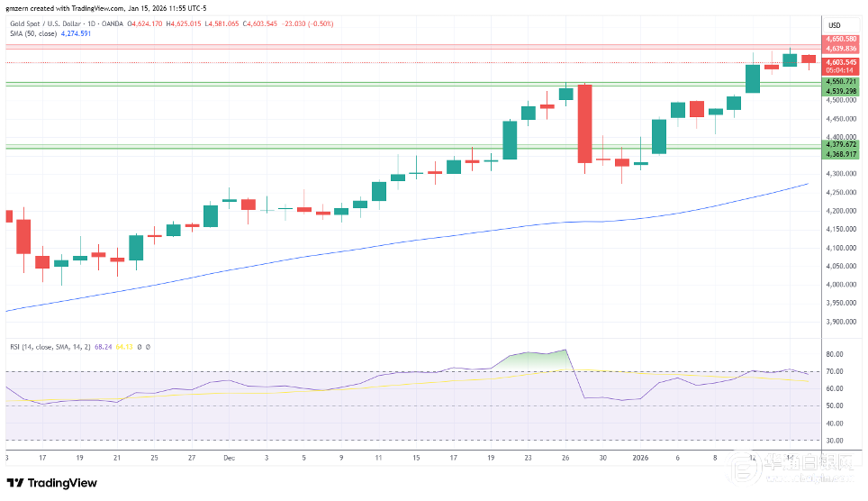This screenshot has width=868, height=501.
Task: Click the red resistance zone near chart top
Action: tap(405, 46)
